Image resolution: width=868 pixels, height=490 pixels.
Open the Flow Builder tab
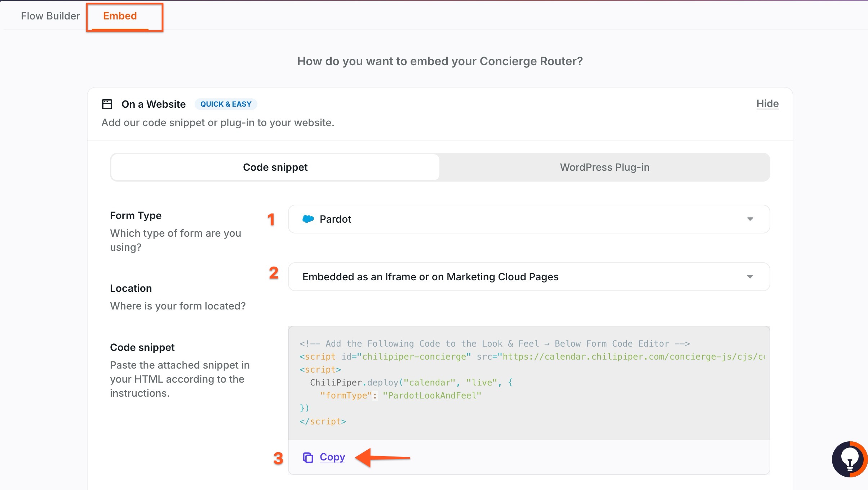[50, 16]
